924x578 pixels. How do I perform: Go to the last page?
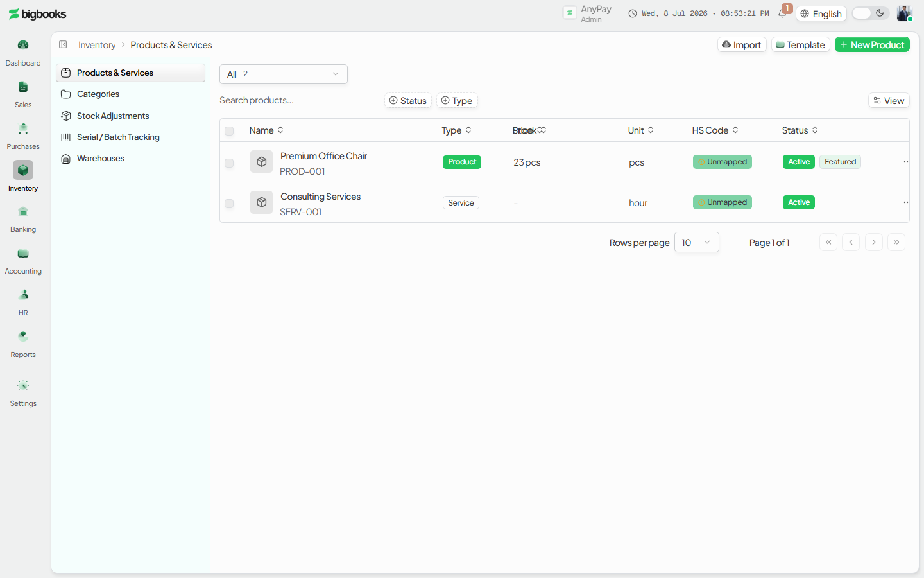pyautogui.click(x=896, y=242)
